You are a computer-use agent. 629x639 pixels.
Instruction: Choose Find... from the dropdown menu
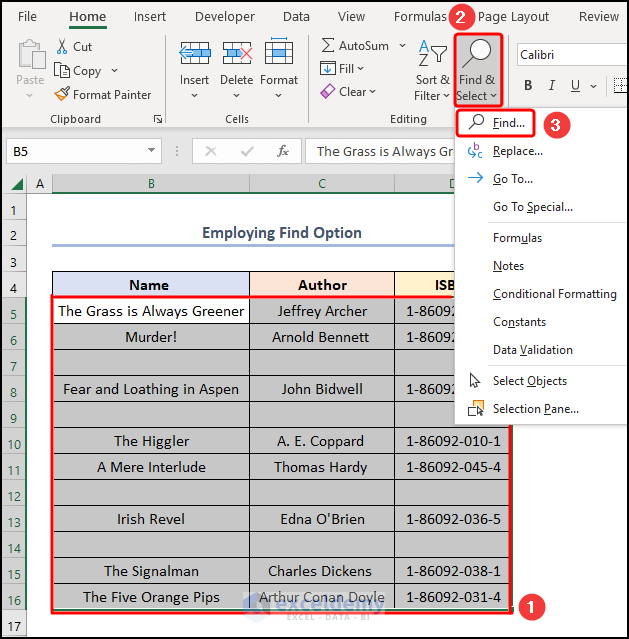(x=495, y=123)
